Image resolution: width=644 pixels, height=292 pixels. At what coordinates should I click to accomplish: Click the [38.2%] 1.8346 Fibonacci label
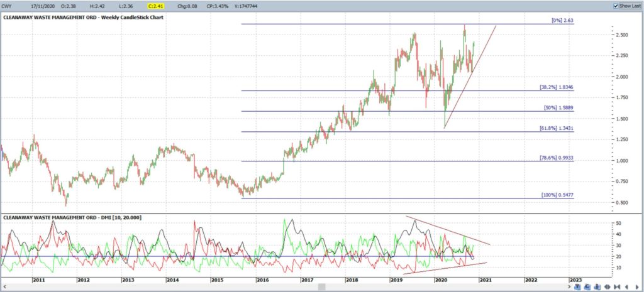(x=557, y=87)
